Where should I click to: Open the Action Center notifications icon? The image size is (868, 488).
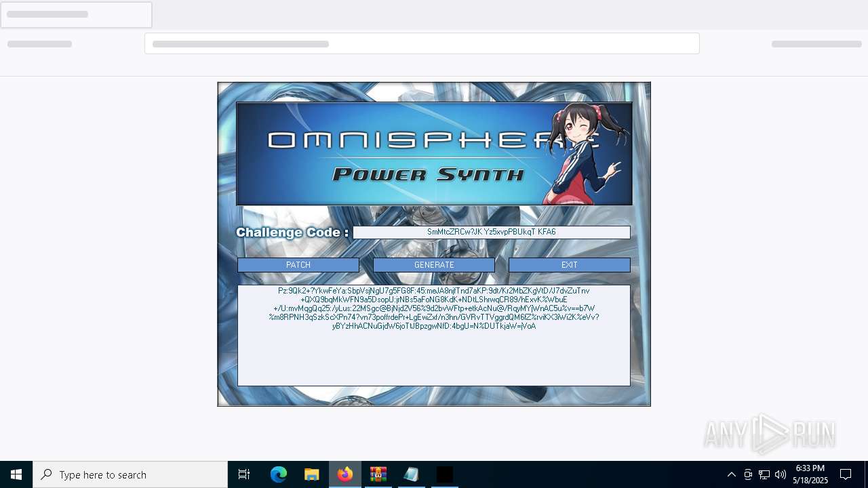[846, 474]
